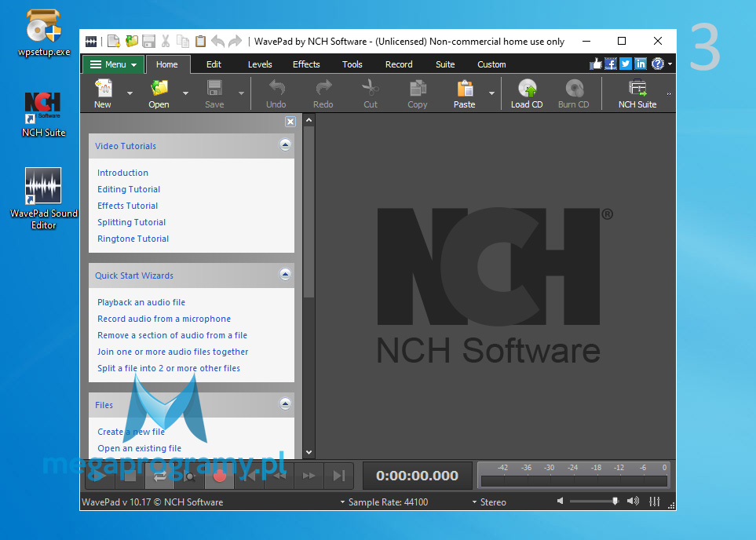Open the wpsetup.exe desktop icon
The image size is (756, 540).
pos(44,33)
